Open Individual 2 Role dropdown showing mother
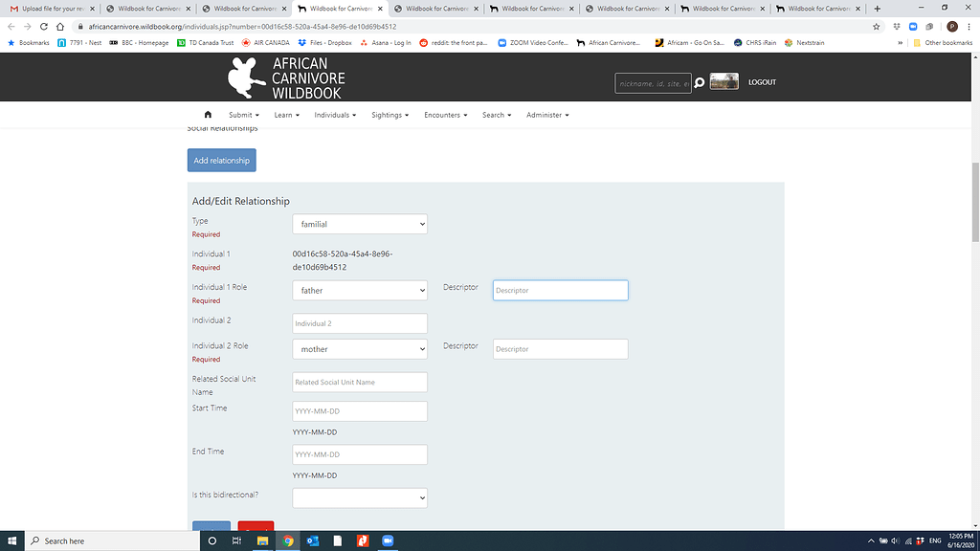 (x=359, y=349)
